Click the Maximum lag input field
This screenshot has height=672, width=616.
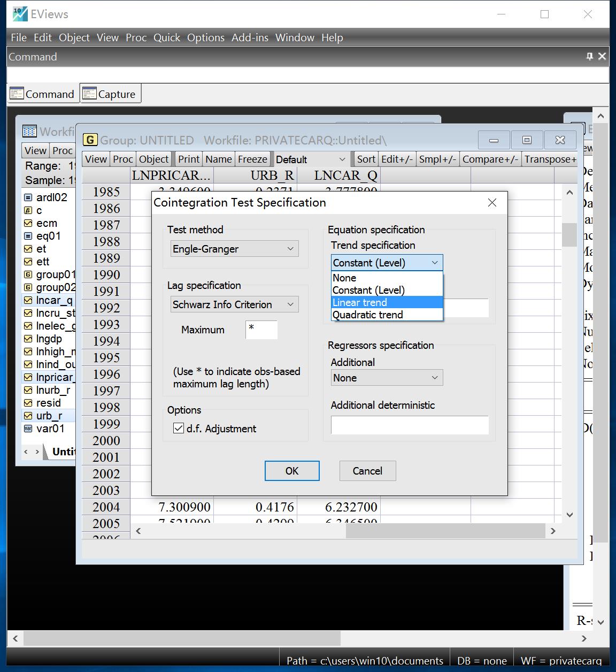(261, 330)
